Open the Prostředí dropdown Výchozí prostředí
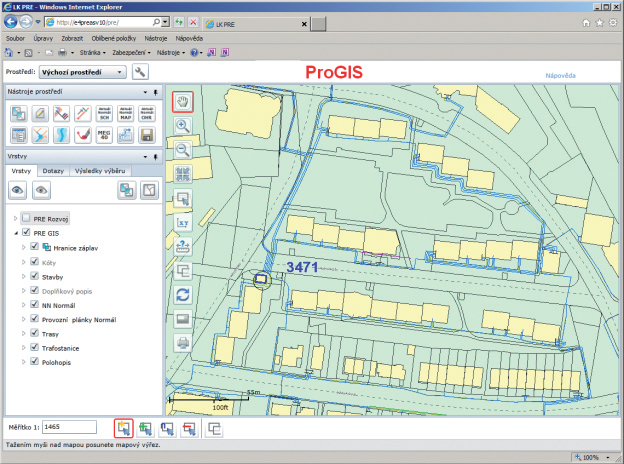624x464 pixels. [x=83, y=72]
